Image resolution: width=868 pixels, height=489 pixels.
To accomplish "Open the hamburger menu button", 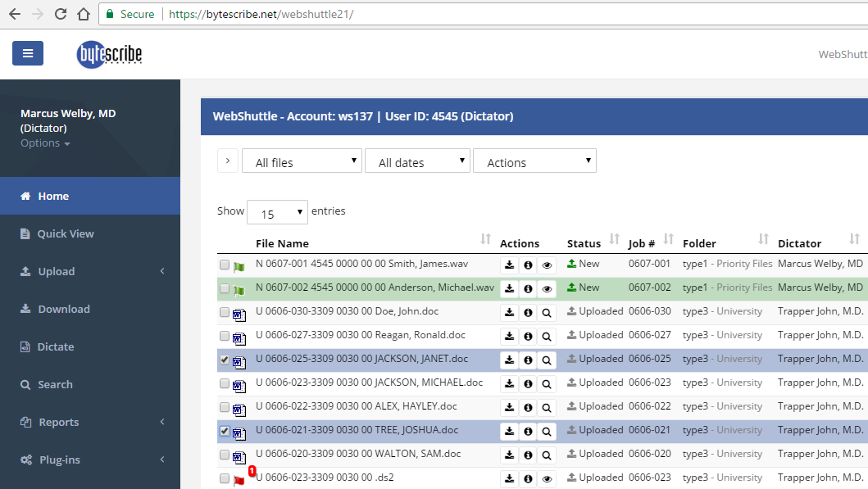I will 28,54.
